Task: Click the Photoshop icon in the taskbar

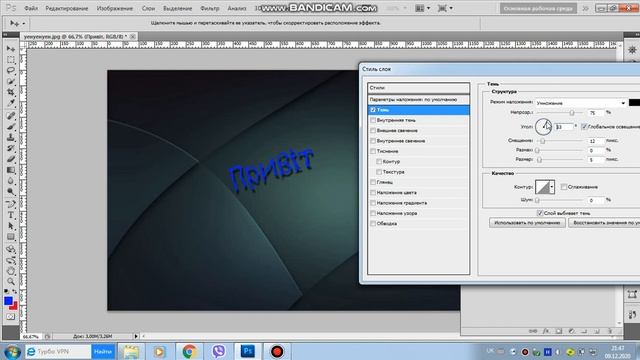Action: coord(248,351)
